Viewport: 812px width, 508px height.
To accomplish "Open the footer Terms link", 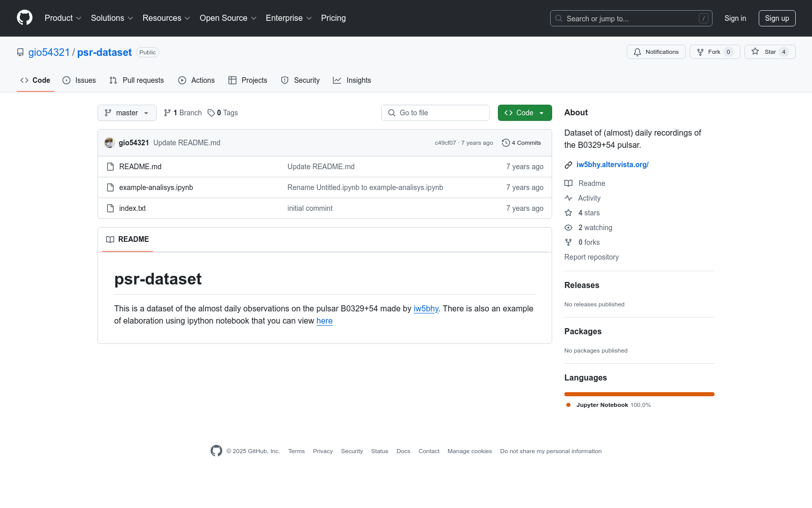I will 296,451.
